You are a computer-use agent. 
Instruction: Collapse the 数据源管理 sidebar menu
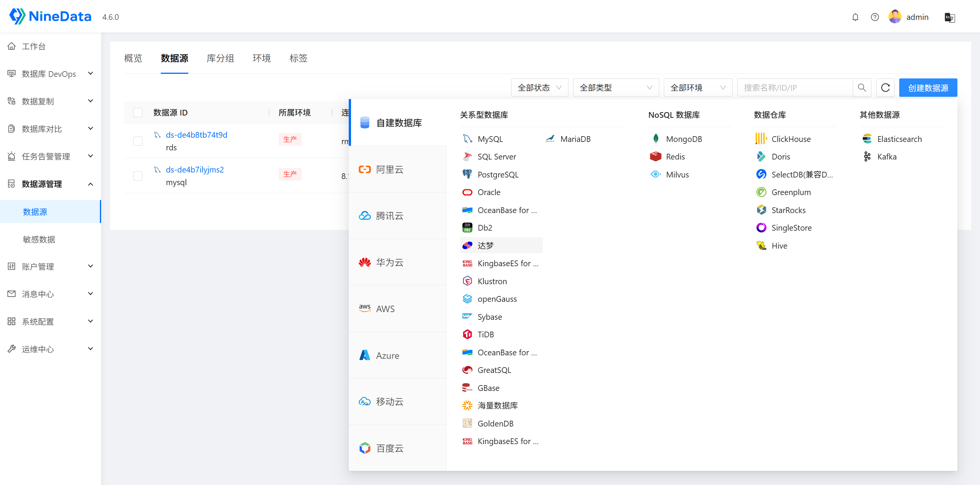coord(51,184)
